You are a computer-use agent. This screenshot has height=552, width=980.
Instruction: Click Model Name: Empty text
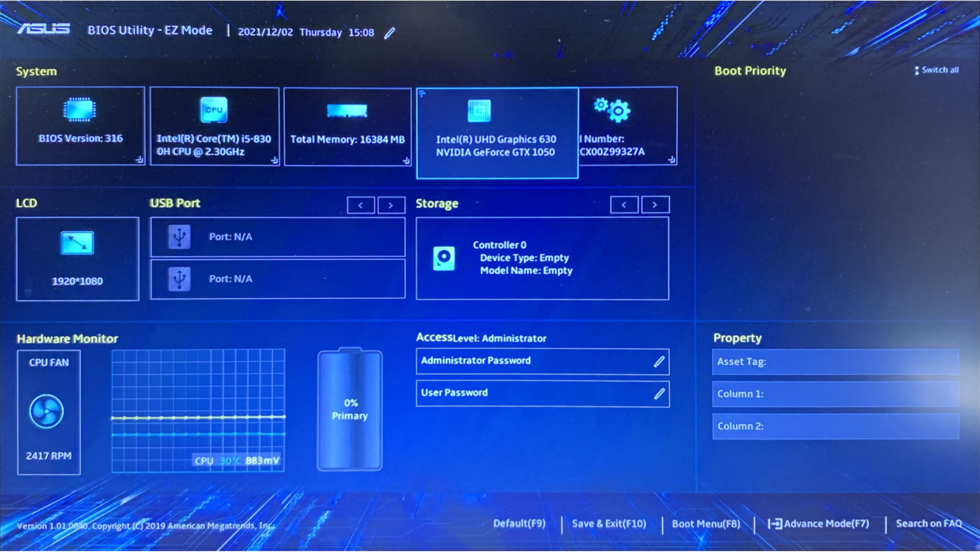tap(526, 271)
